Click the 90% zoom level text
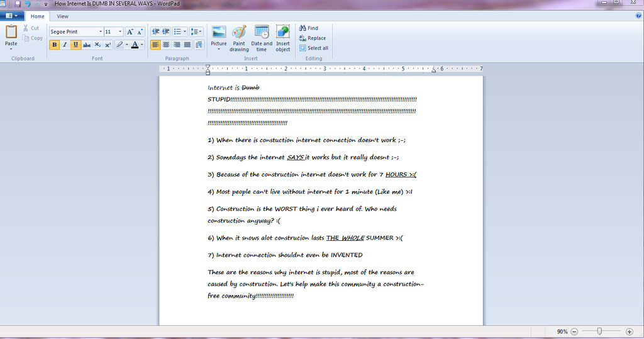This screenshot has width=644, height=339. point(562,331)
